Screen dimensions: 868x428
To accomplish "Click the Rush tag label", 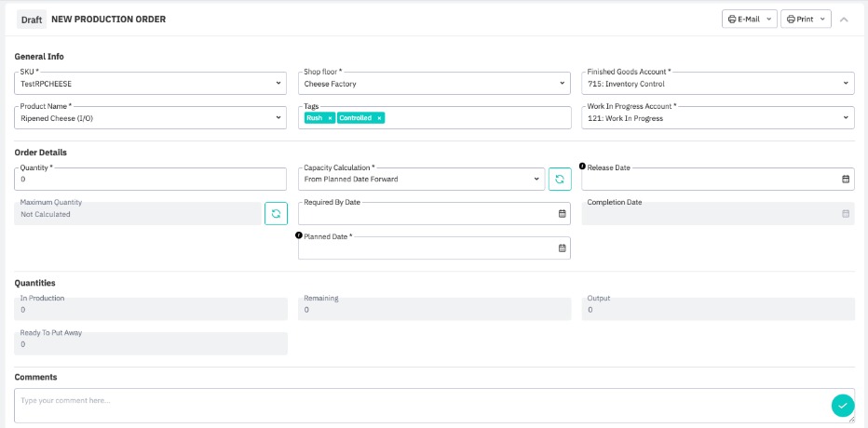I will point(315,118).
